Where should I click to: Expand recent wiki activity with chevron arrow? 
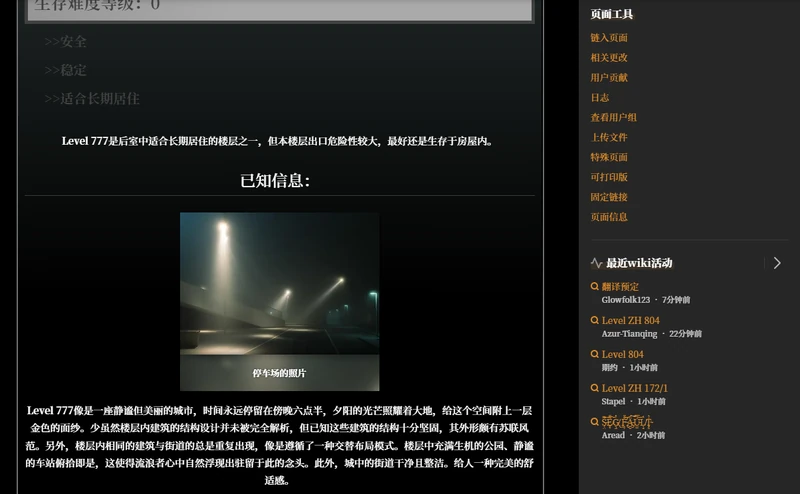pyautogui.click(x=777, y=263)
